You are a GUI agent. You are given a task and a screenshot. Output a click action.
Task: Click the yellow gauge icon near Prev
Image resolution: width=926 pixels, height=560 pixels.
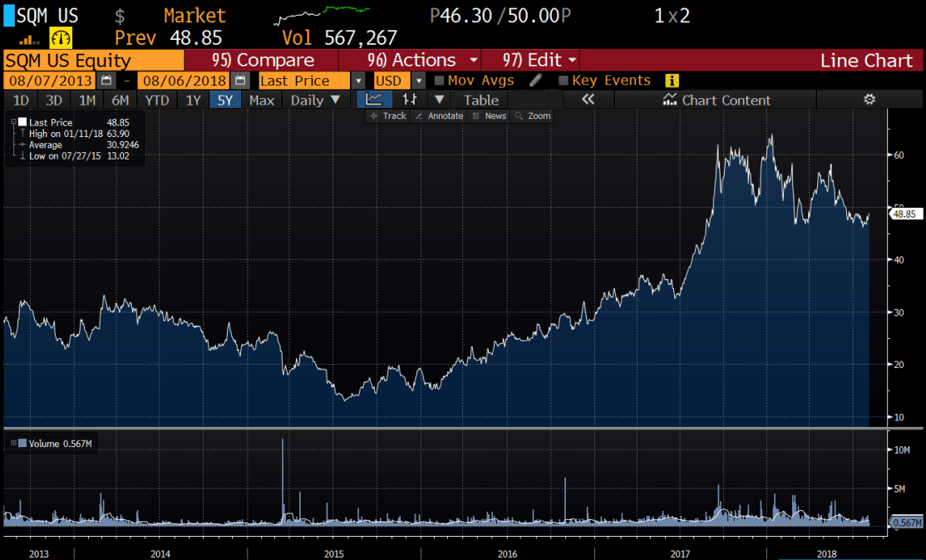point(60,39)
